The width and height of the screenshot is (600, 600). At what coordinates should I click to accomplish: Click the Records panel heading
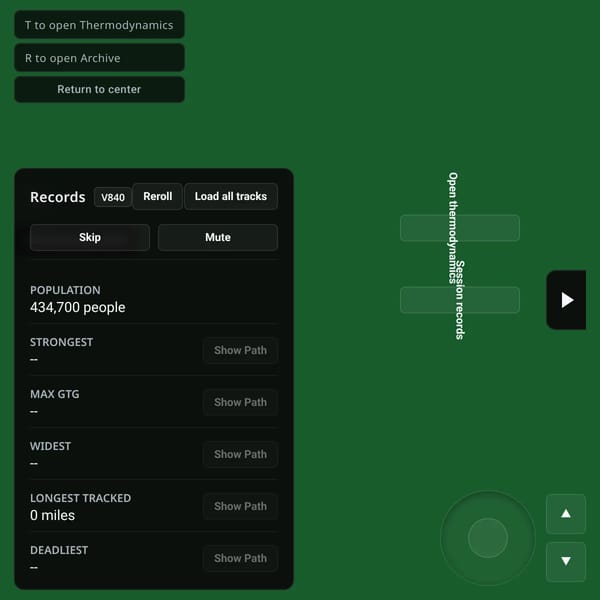click(58, 197)
